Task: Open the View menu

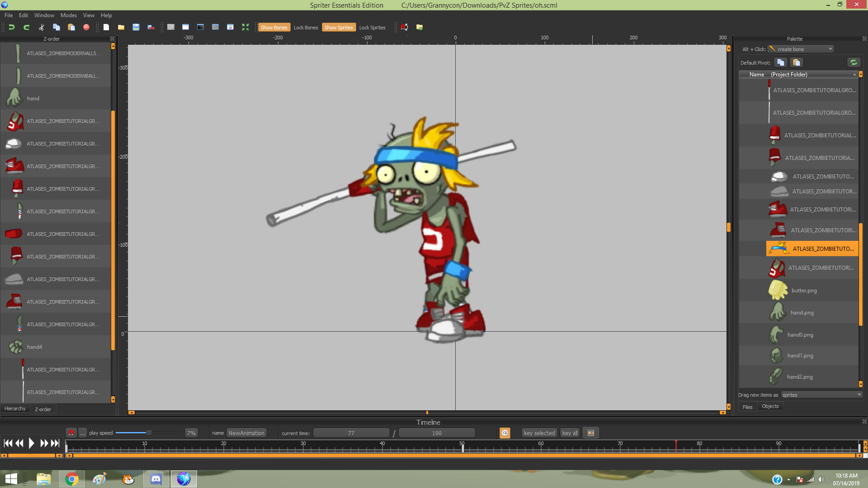Action: [x=89, y=15]
